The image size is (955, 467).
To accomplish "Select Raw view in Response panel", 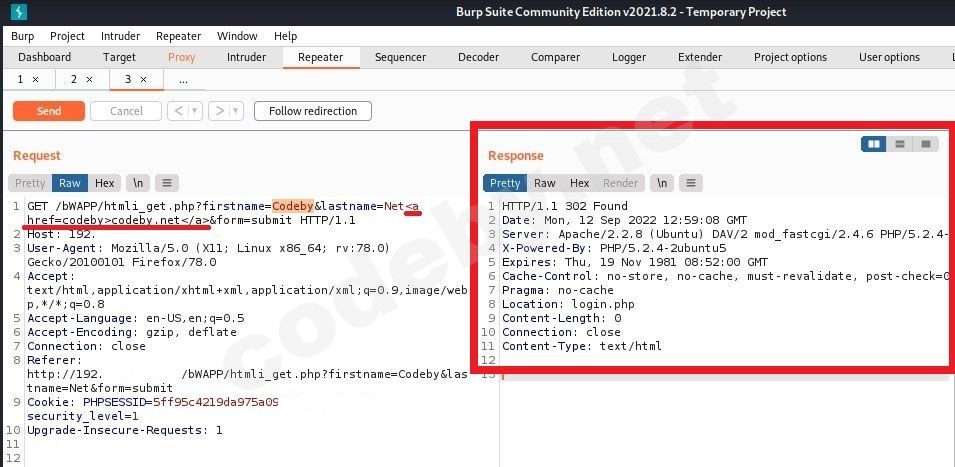I will tap(545, 183).
